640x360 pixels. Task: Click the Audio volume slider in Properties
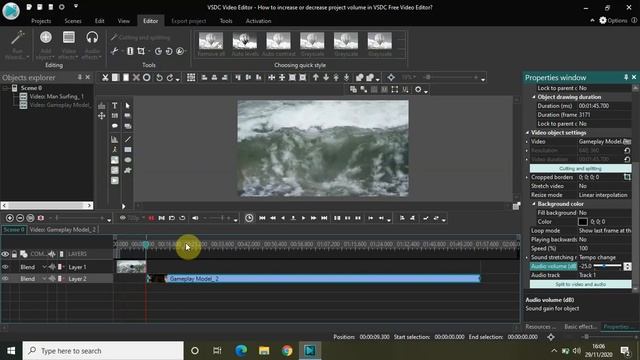click(x=607, y=266)
